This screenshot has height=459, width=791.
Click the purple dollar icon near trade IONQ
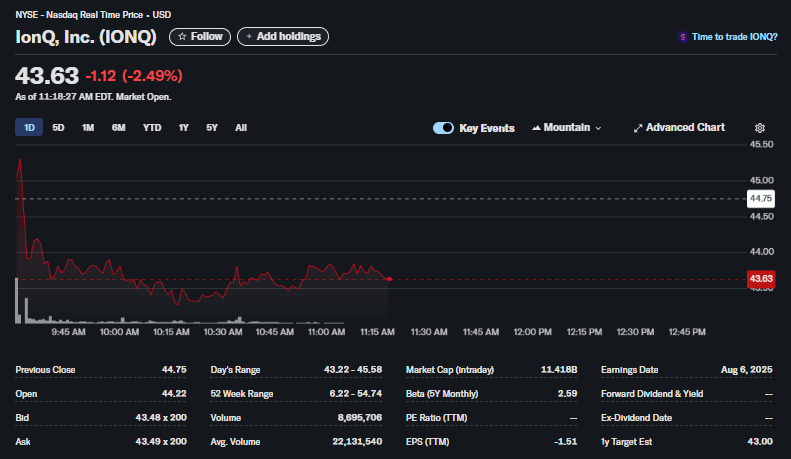tap(683, 37)
